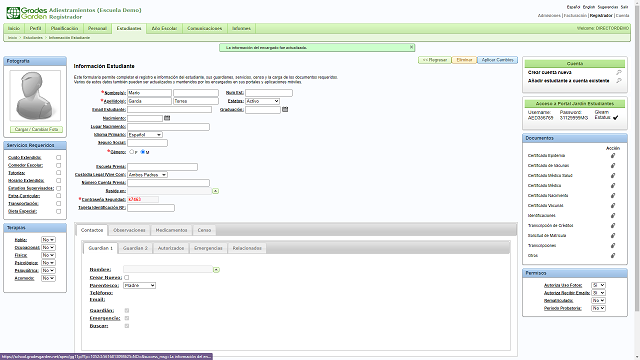640x360 pixels.
Task: Open the Planificación menu tab
Action: click(x=64, y=29)
